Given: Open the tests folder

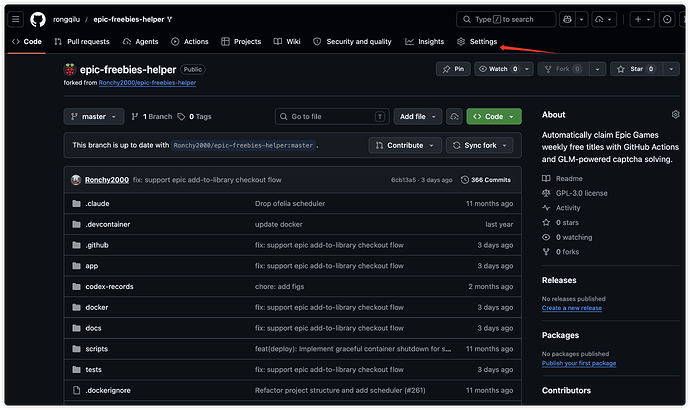Looking at the screenshot, I should tap(93, 369).
